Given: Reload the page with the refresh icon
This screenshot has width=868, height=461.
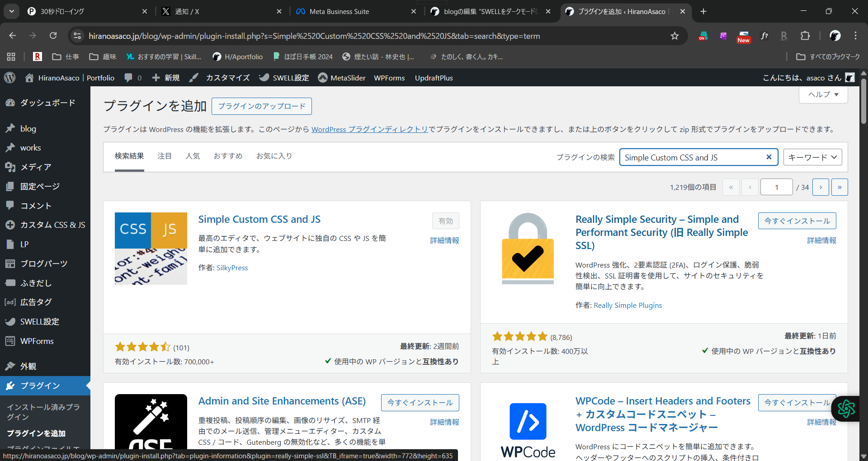Looking at the screenshot, I should tap(53, 36).
